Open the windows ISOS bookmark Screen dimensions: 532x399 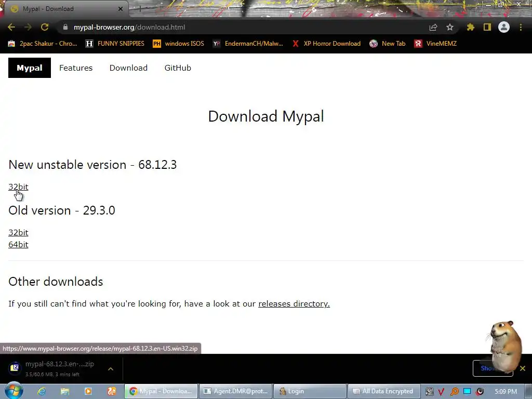179,44
